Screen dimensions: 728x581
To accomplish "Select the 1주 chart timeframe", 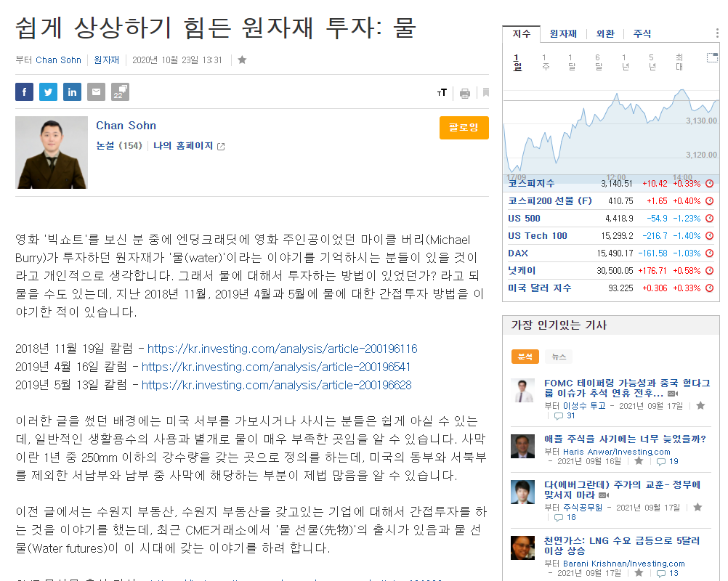I will (546, 62).
